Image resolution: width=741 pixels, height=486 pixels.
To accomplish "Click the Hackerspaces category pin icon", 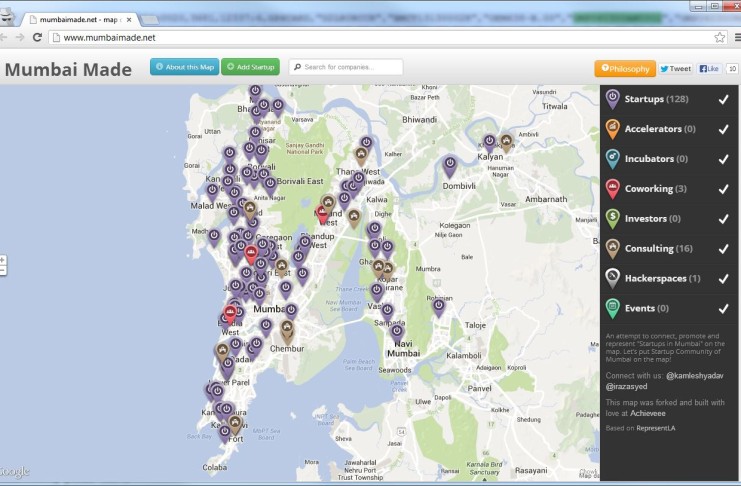I will (612, 278).
